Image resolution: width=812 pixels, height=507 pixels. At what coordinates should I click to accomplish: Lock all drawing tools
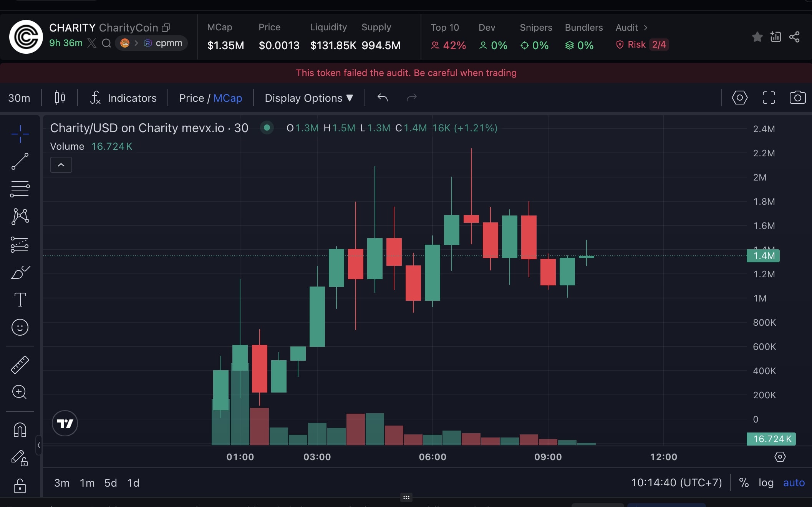pyautogui.click(x=20, y=485)
